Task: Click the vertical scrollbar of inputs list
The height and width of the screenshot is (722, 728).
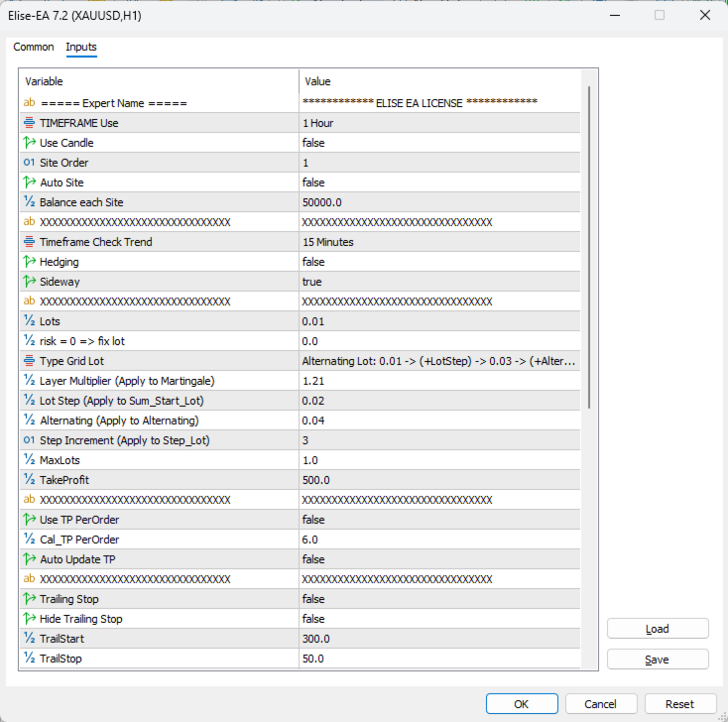Action: (x=591, y=248)
